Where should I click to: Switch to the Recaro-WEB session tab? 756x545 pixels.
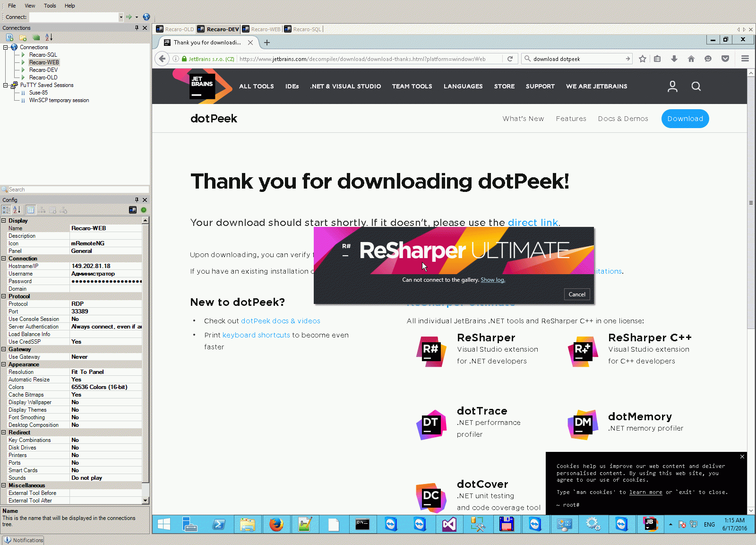click(261, 29)
